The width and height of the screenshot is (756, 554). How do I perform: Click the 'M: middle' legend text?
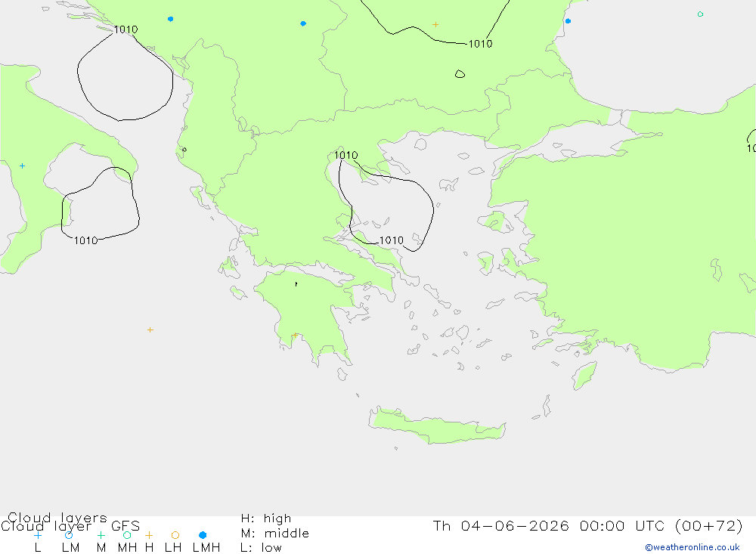pos(275,534)
